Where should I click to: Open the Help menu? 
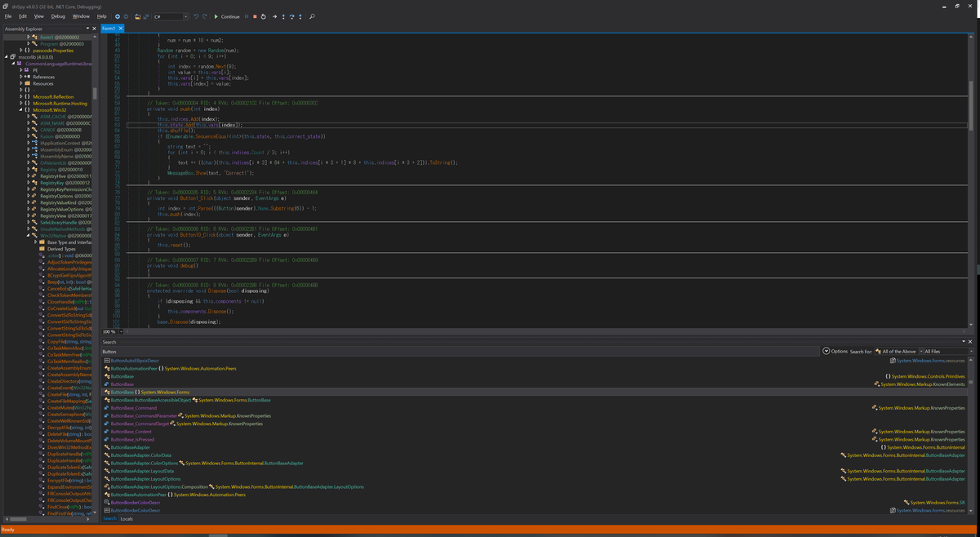coord(101,16)
